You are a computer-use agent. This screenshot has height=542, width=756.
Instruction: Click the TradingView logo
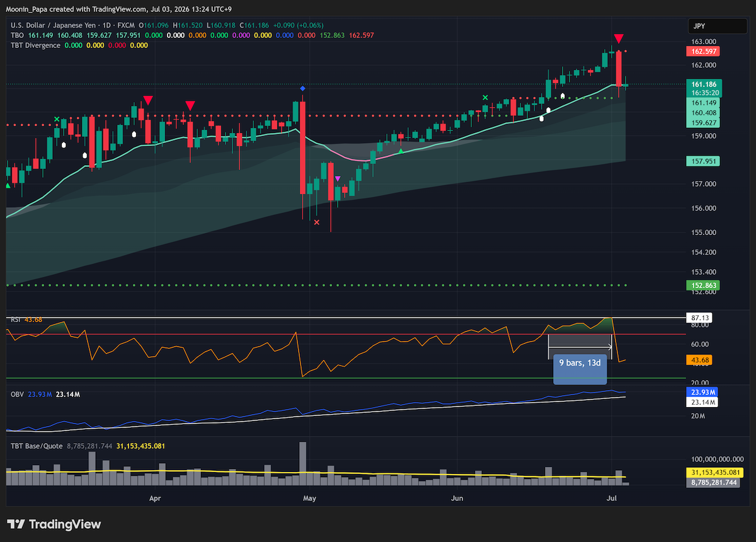(54, 524)
